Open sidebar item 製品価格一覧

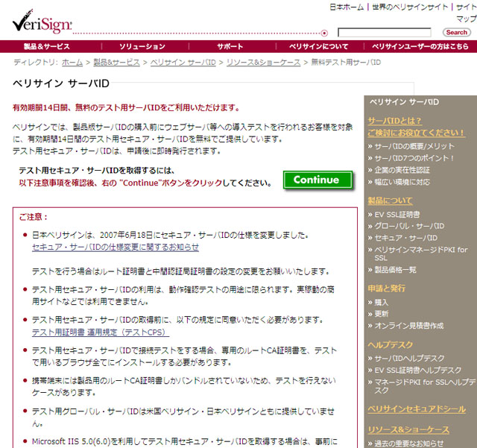(395, 270)
